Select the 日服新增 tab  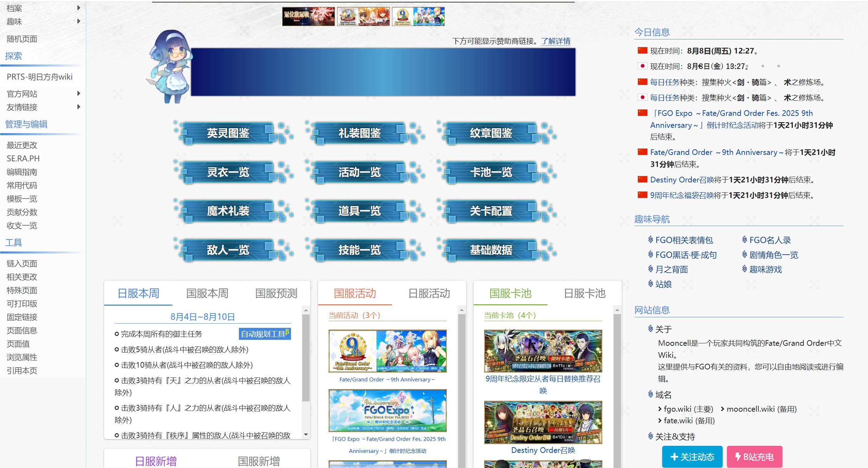coord(156,461)
